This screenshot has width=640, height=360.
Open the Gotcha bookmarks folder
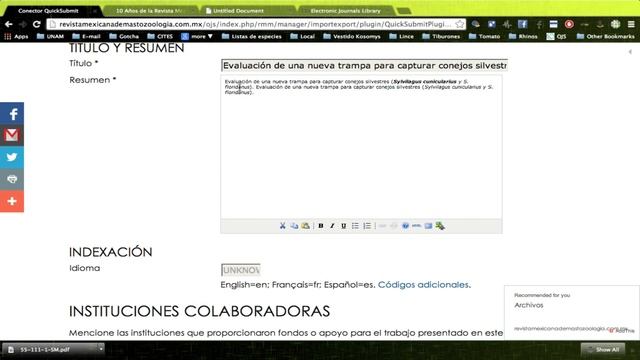[x=124, y=36]
